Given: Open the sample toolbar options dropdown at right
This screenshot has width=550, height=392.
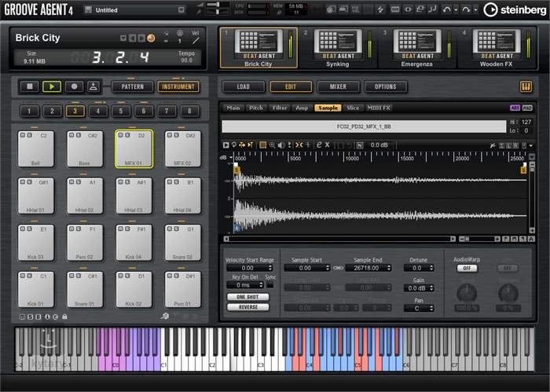Looking at the screenshot, I should [530, 145].
